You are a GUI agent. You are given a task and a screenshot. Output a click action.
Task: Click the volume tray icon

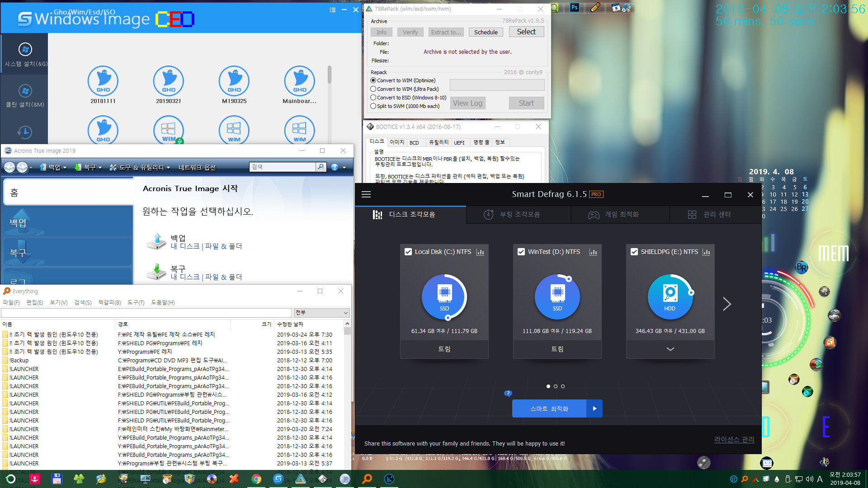pyautogui.click(x=809, y=479)
